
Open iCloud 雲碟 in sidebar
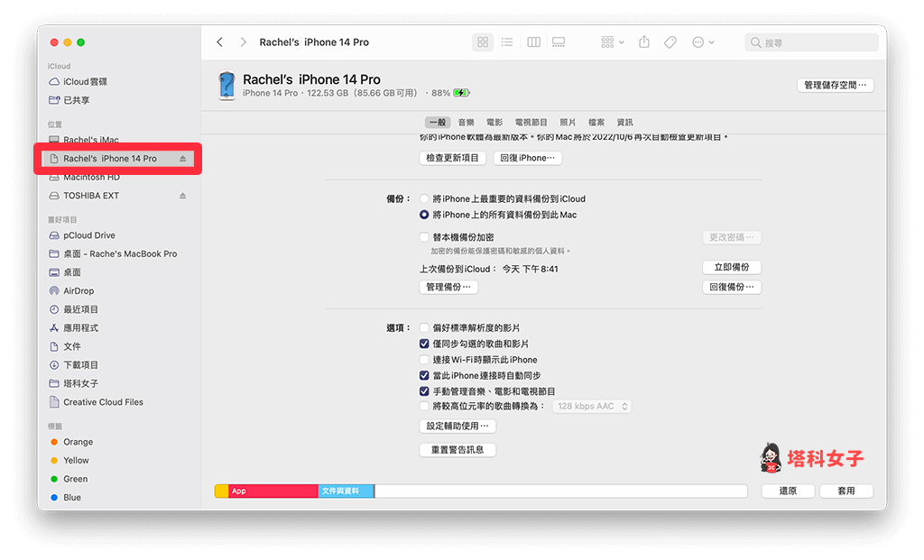pyautogui.click(x=85, y=81)
